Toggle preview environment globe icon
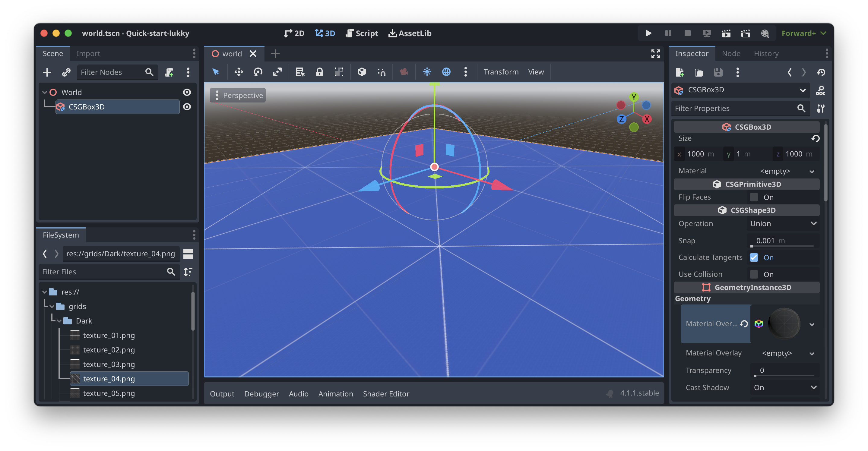 click(x=446, y=72)
